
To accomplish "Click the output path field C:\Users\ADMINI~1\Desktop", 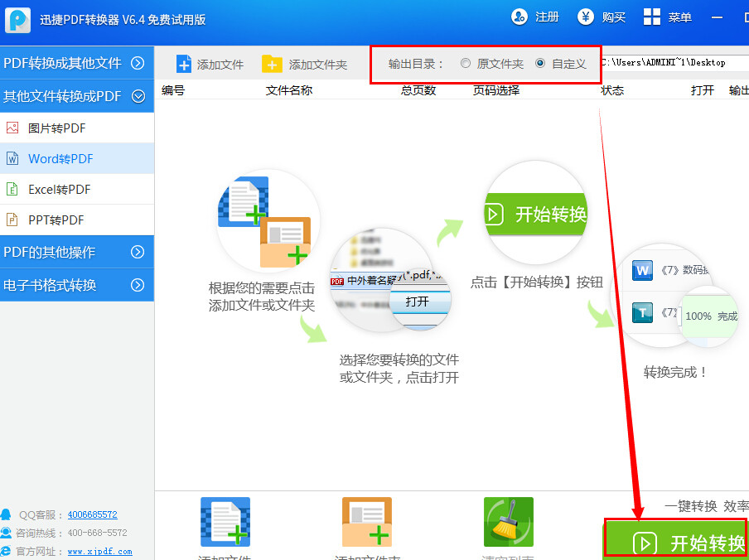I will (x=675, y=62).
